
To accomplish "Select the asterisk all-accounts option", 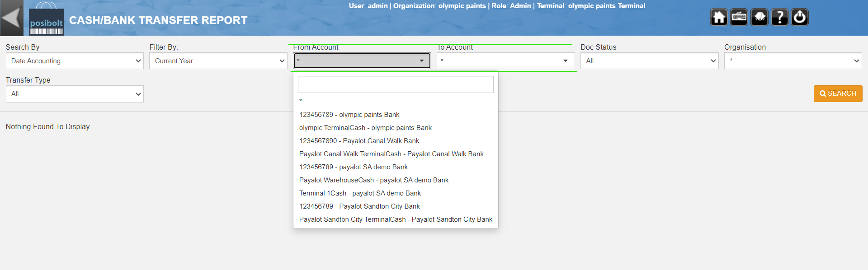I will tap(396, 101).
